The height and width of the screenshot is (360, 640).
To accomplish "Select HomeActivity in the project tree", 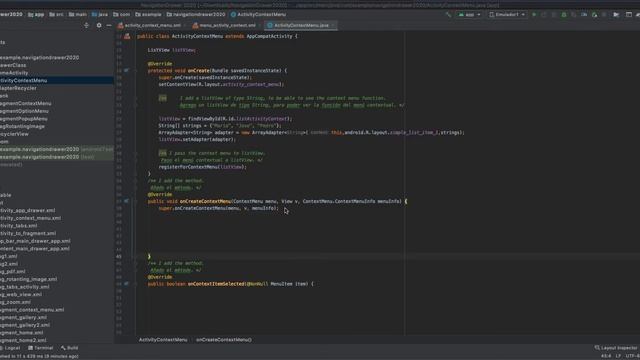I will pyautogui.click(x=14, y=73).
